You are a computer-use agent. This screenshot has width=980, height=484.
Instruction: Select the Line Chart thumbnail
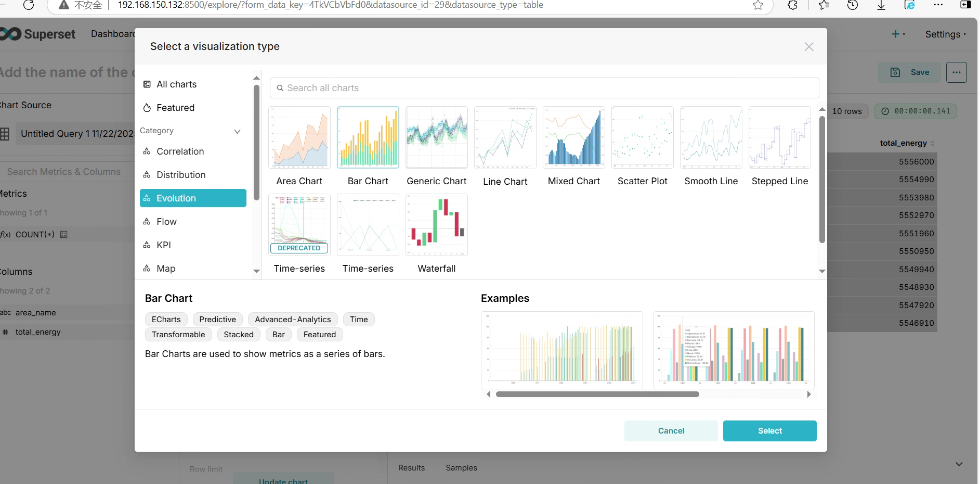tap(505, 137)
